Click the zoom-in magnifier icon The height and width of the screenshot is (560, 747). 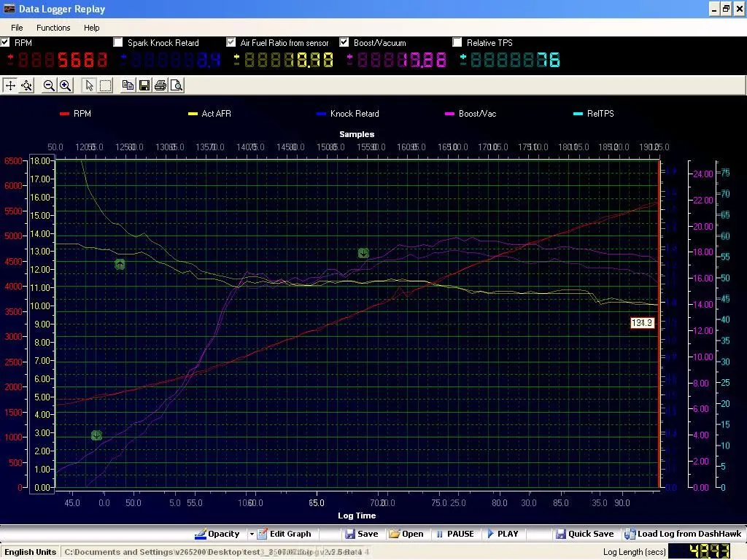(65, 85)
